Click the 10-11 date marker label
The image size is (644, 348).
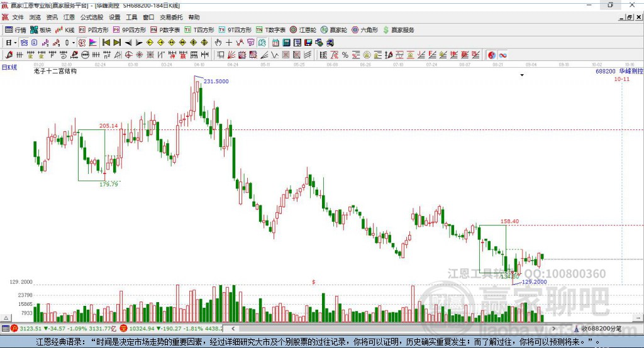pos(622,79)
